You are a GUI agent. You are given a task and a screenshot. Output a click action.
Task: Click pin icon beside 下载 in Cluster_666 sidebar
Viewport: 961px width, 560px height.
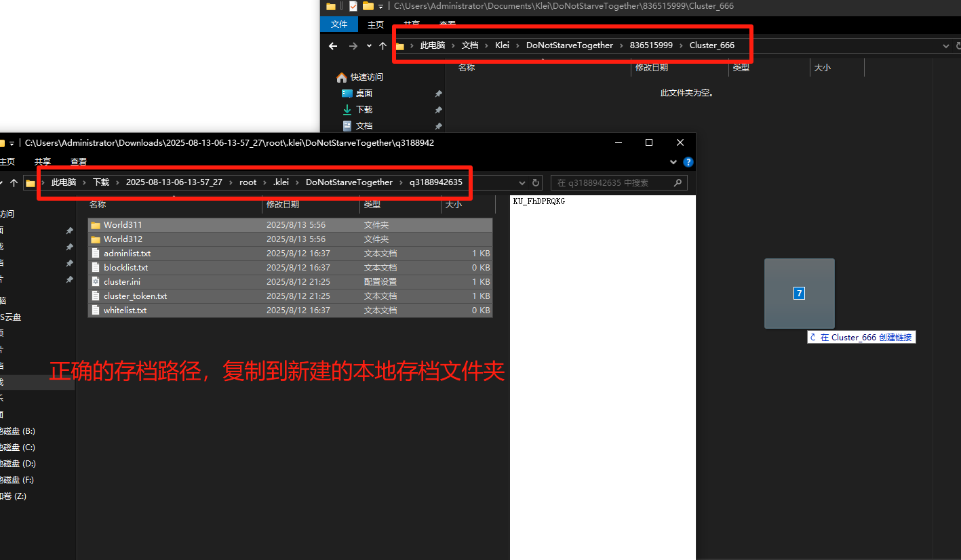(x=438, y=110)
